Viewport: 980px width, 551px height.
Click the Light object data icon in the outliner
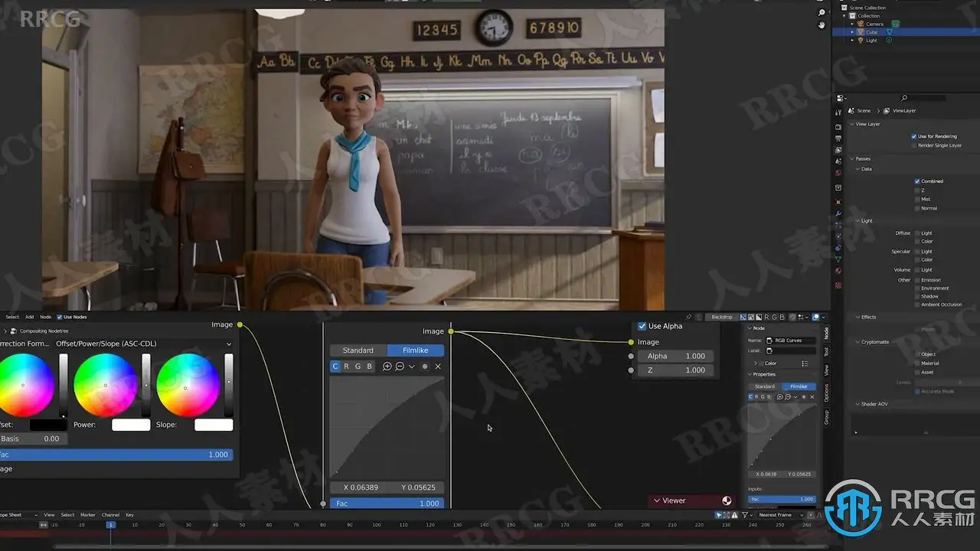(889, 41)
